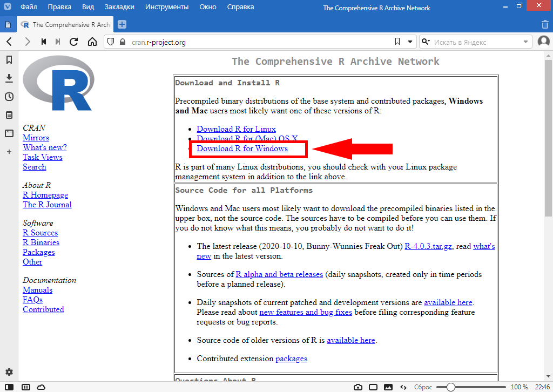Open the Закладки menu

click(x=120, y=7)
